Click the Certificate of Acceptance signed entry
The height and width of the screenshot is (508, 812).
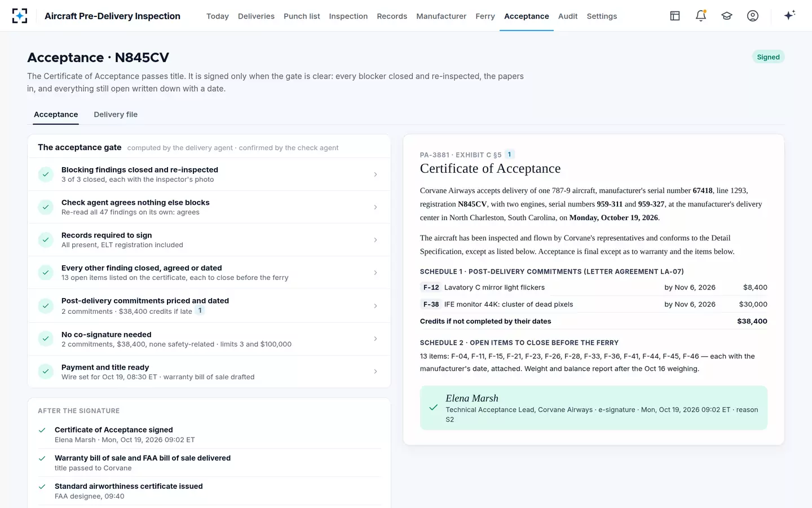tap(209, 435)
